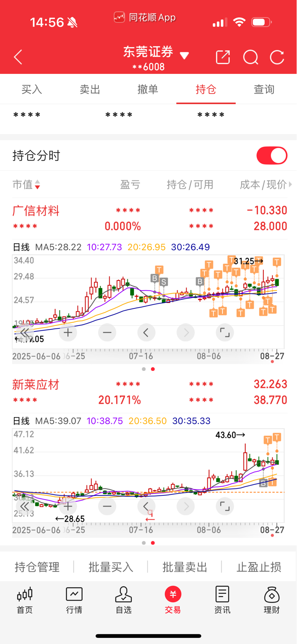The width and height of the screenshot is (297, 644).
Task: Tap the share icon in header
Action: point(223,57)
